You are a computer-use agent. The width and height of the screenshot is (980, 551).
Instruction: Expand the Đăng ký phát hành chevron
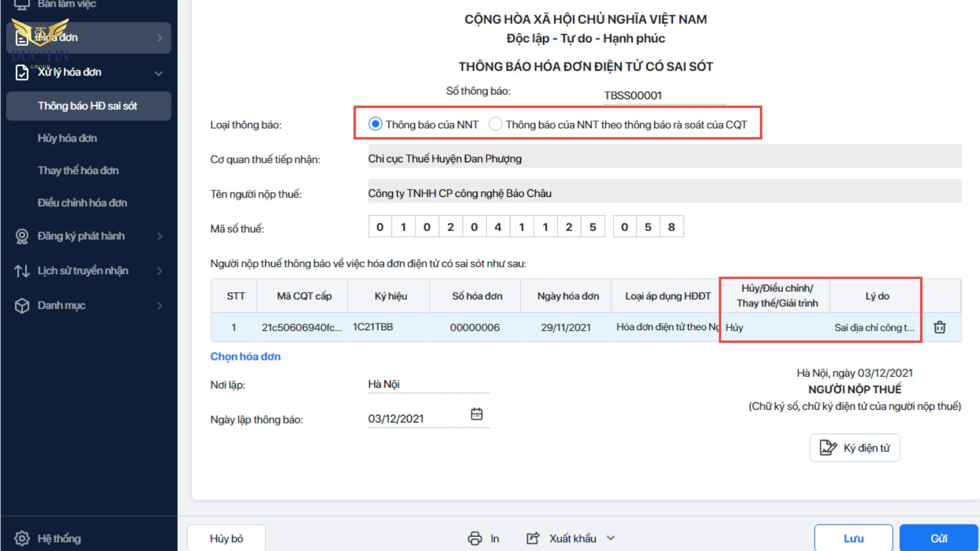tap(160, 236)
